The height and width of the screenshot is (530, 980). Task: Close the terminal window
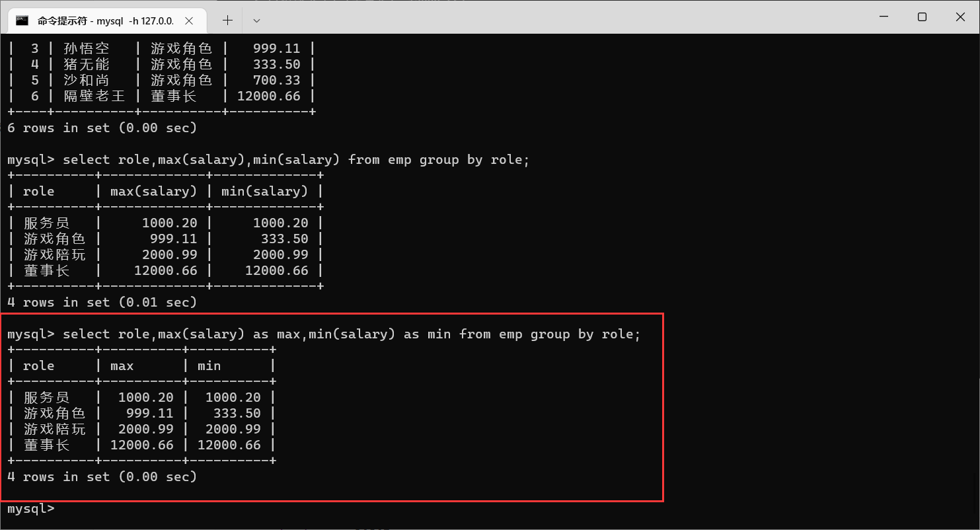960,17
